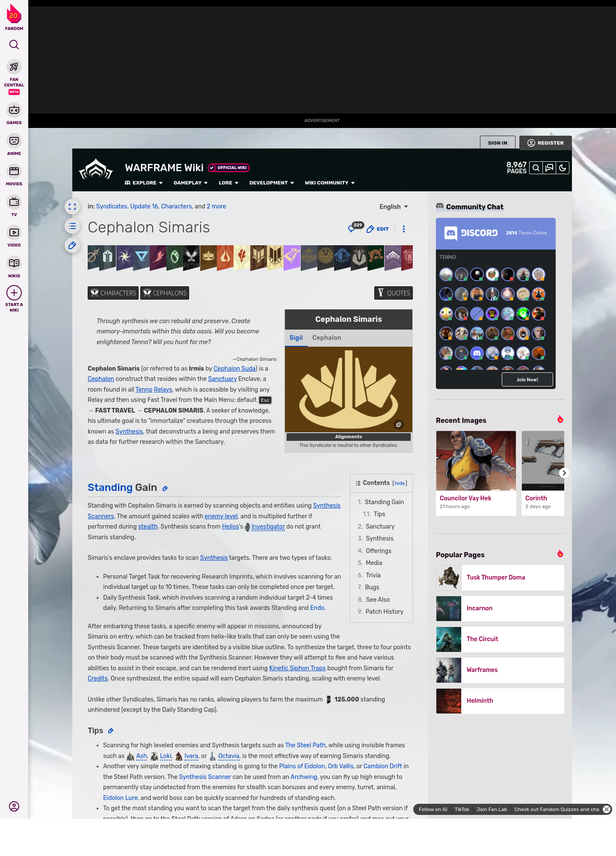Open the Syndicates category link
The width and height of the screenshot is (616, 856).
click(x=112, y=206)
